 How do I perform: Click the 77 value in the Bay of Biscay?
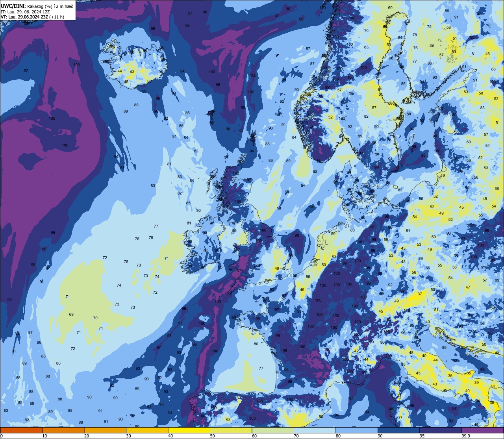click(x=261, y=368)
